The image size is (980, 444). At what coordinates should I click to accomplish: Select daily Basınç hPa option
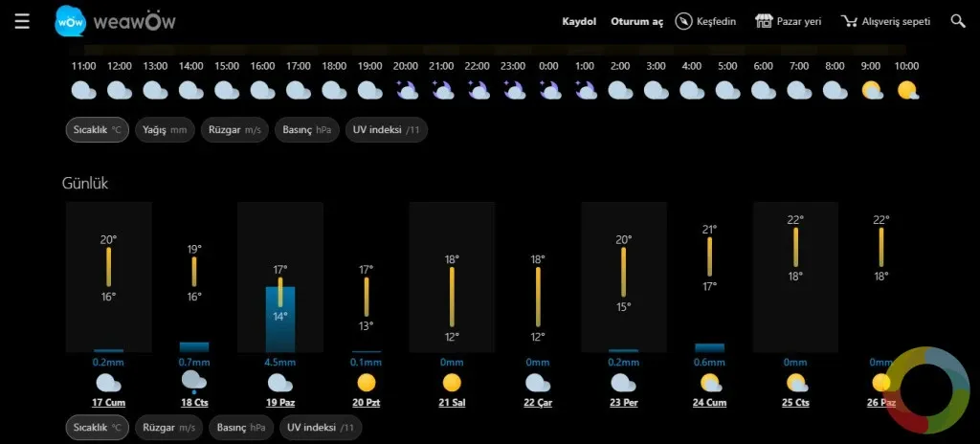(x=241, y=428)
